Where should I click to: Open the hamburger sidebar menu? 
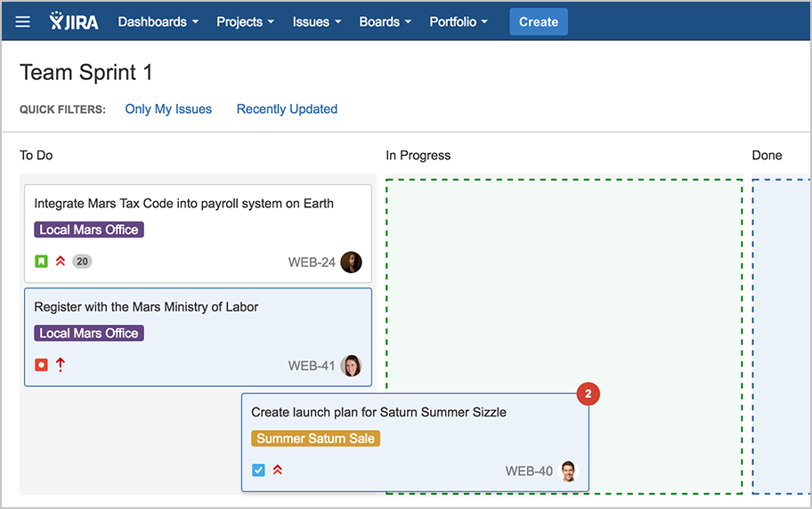pyautogui.click(x=23, y=21)
